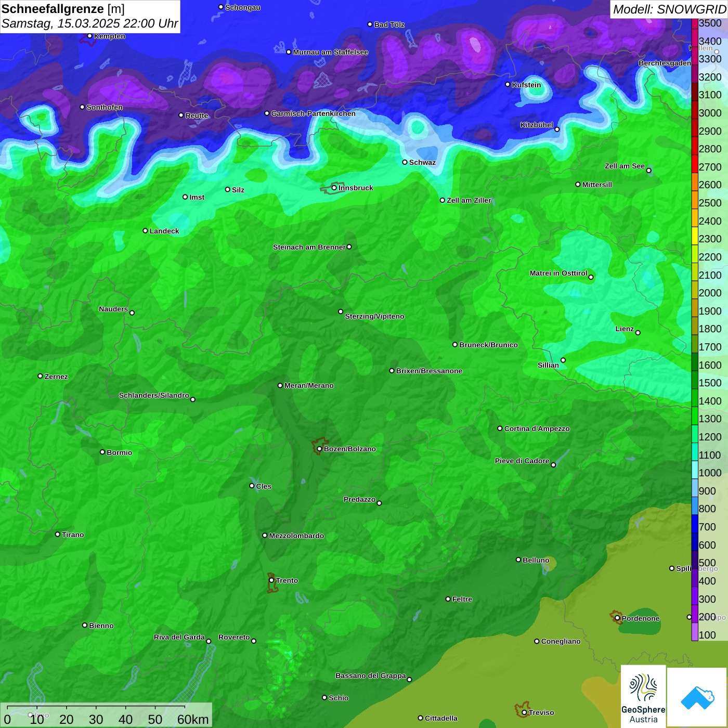Viewport: 728px width, 728px height.
Task: Click the Trento city marker dot
Action: point(271,580)
